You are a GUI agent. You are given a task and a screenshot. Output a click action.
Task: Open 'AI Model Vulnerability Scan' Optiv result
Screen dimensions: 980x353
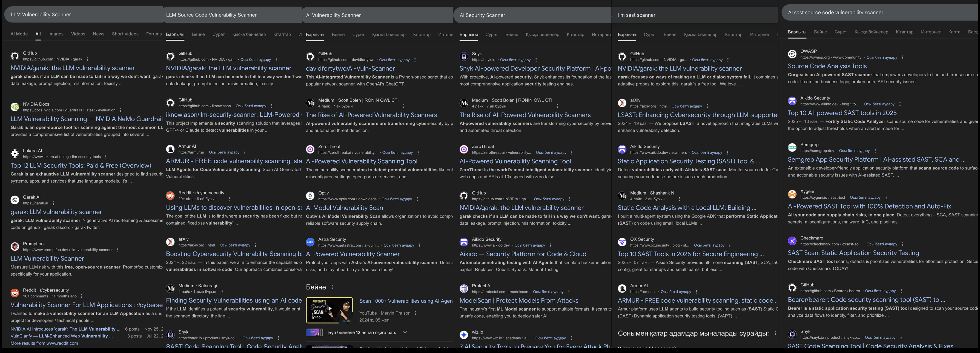(x=344, y=208)
